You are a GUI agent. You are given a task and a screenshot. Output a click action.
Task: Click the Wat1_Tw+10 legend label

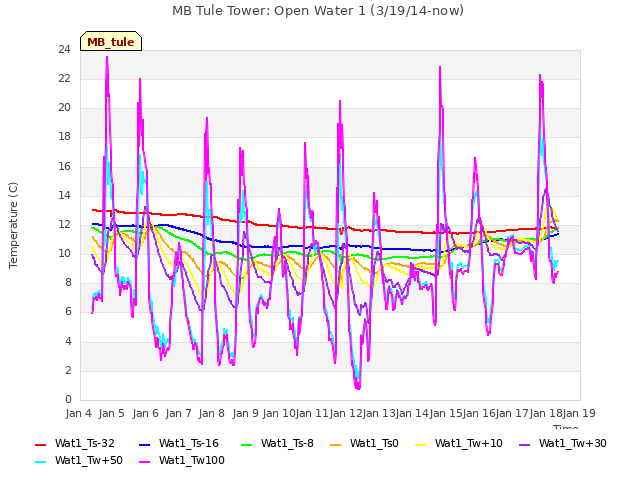tap(469, 443)
